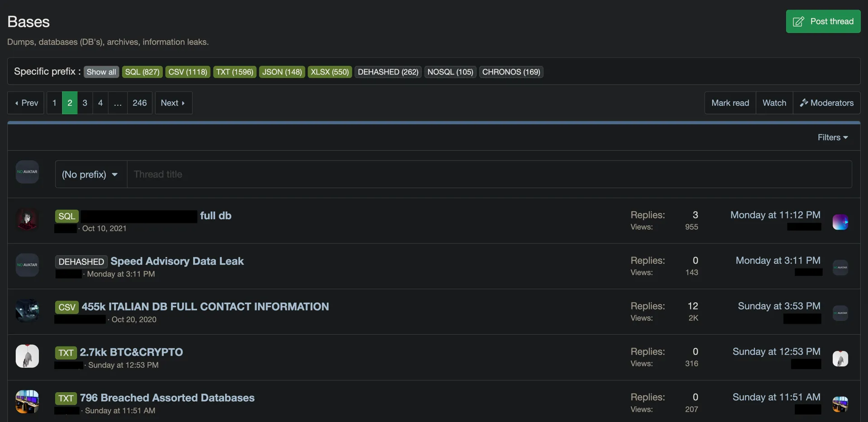Expand the Filters dropdown
The width and height of the screenshot is (868, 422).
(832, 137)
